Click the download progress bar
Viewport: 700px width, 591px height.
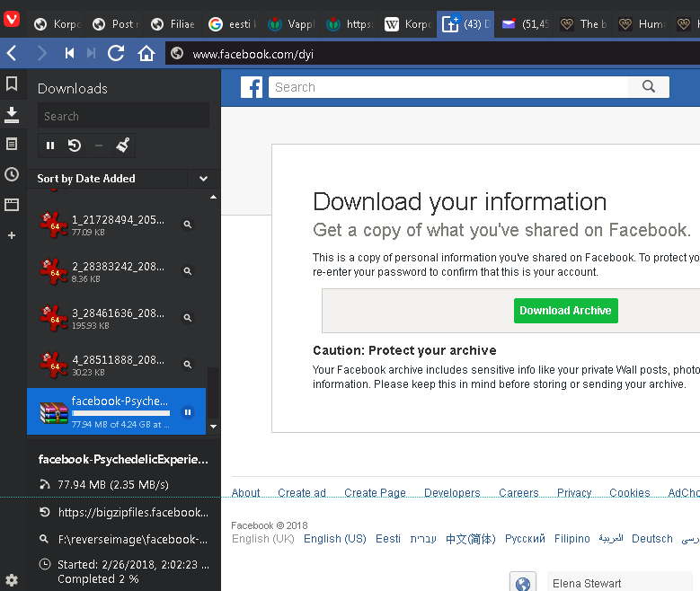(121, 413)
